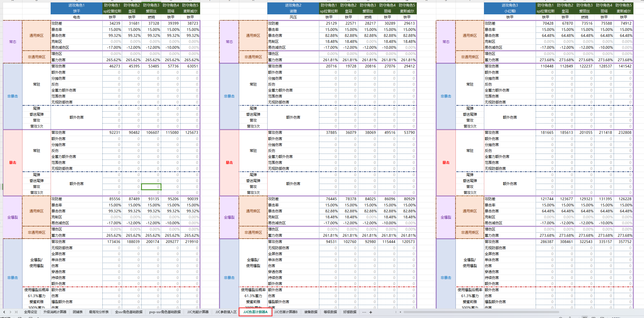Viewport: 644px width, 318px height.
Task: Open the JJC充能计算器 sheet tab
Action: point(198,312)
